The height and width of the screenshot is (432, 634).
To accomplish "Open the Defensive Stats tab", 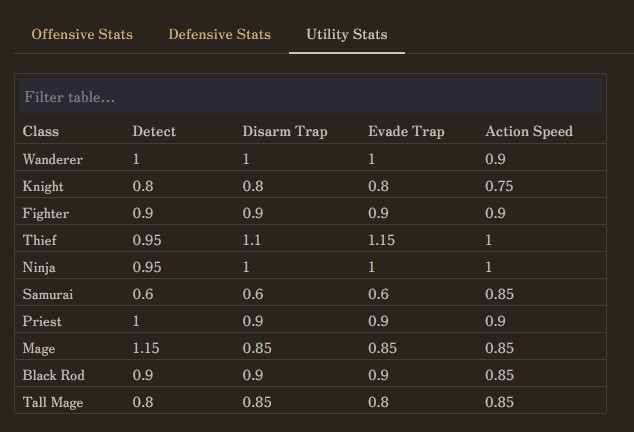I will [x=220, y=34].
